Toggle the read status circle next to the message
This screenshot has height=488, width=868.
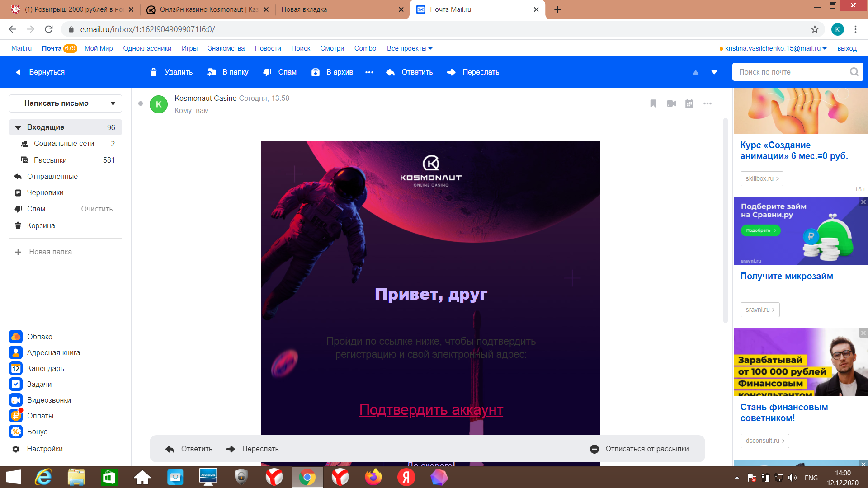140,103
